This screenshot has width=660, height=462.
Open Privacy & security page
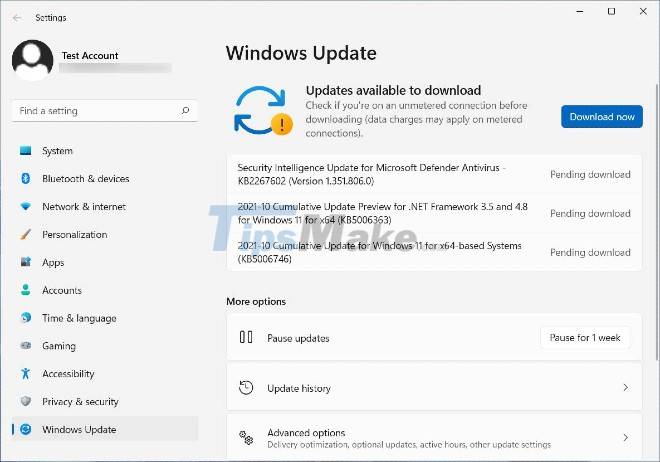click(x=105, y=401)
